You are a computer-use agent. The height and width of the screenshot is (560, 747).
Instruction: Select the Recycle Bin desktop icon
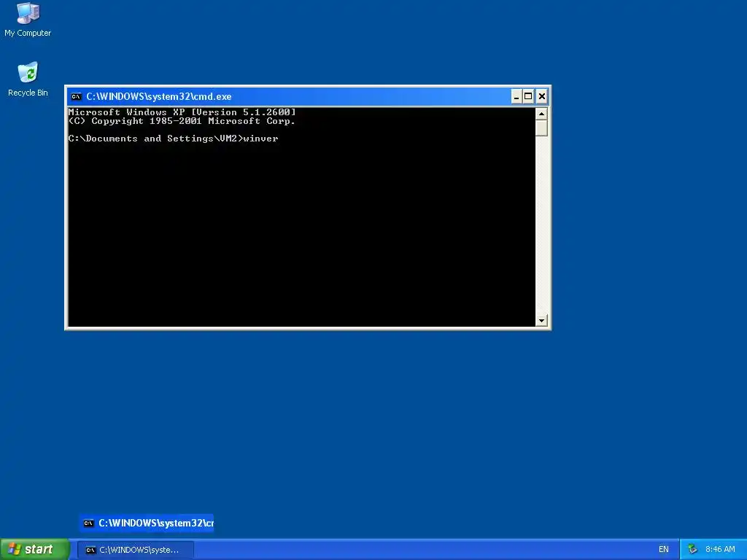(28, 79)
